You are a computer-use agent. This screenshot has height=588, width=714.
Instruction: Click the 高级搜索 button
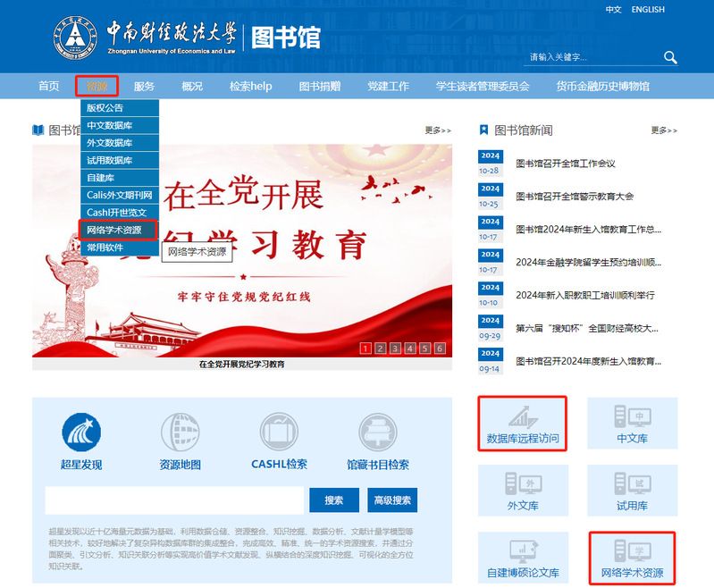click(392, 500)
